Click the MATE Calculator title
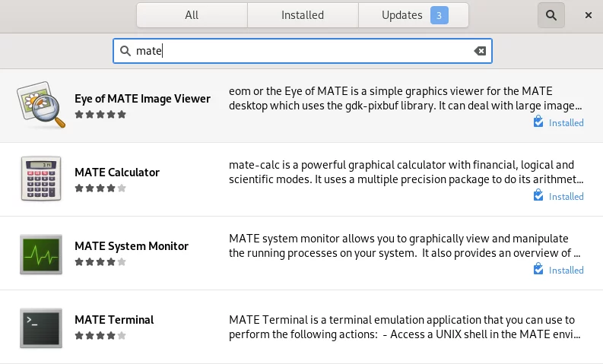 pyautogui.click(x=117, y=173)
